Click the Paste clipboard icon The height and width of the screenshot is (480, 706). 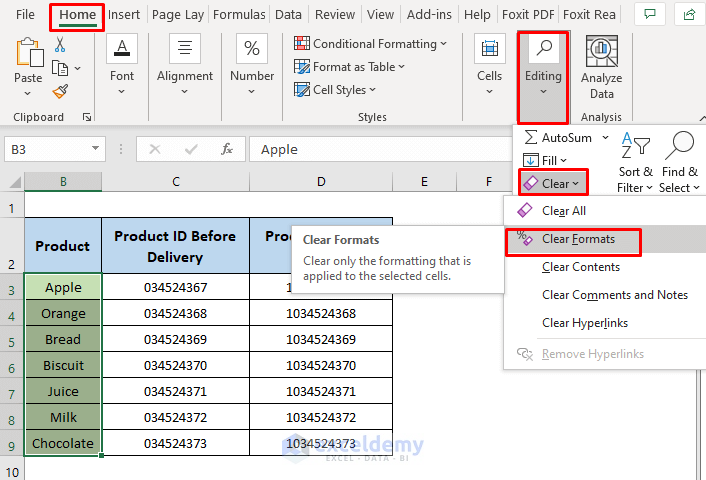coord(28,60)
